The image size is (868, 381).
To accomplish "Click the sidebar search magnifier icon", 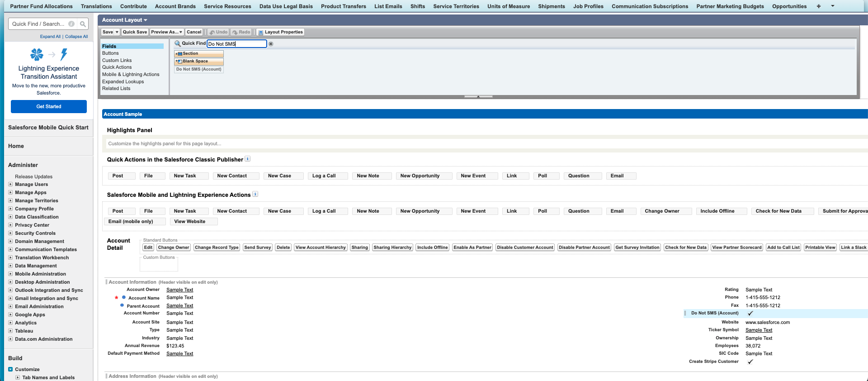I will click(x=83, y=24).
